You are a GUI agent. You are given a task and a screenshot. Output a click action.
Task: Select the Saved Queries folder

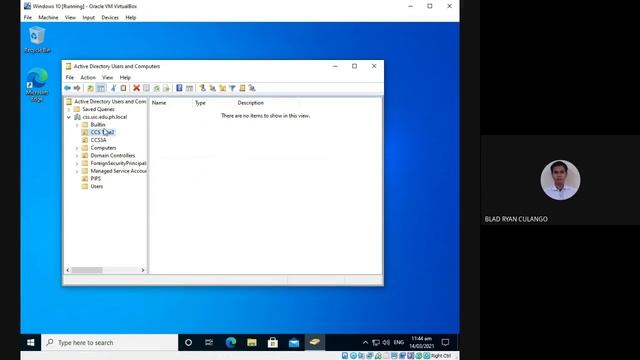pos(98,109)
